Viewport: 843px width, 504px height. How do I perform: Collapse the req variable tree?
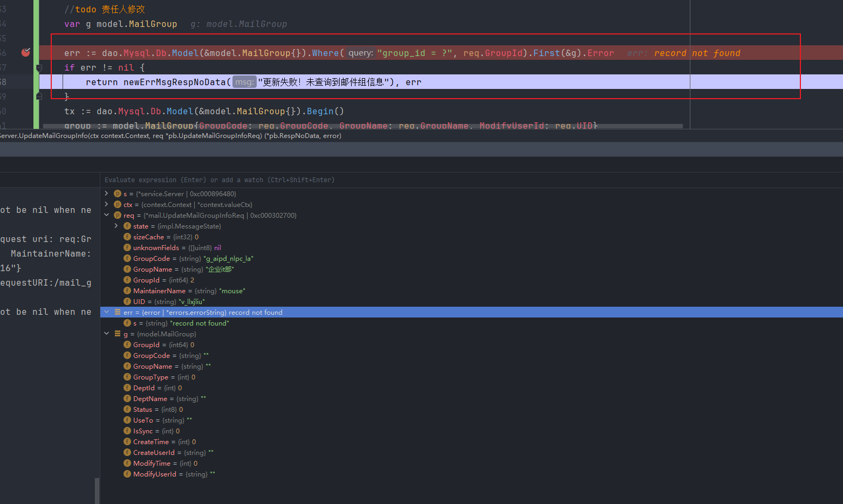(x=106, y=215)
